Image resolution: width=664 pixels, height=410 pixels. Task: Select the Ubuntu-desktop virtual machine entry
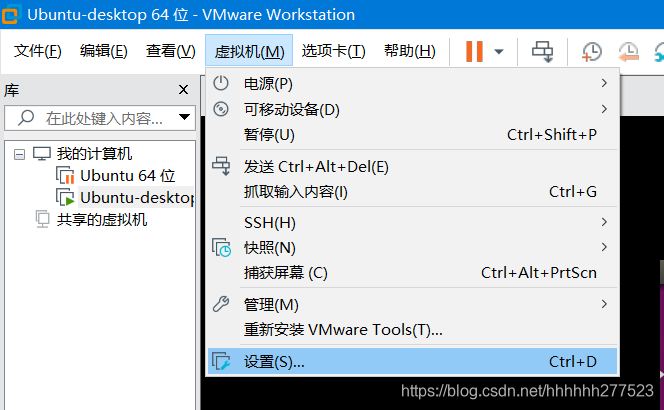coord(137,197)
